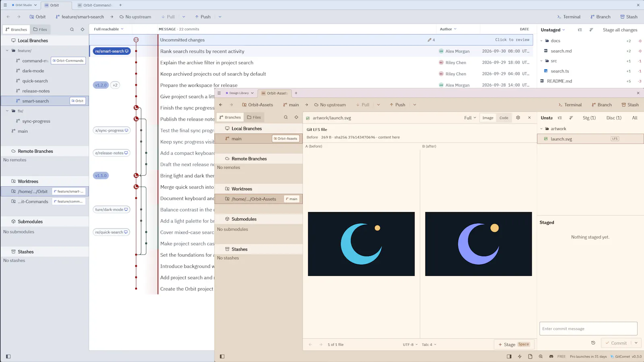Viewport: 644px width, 362px height.
Task: Open the hamburger menu in Orbit Studio window
Action: [5, 5]
